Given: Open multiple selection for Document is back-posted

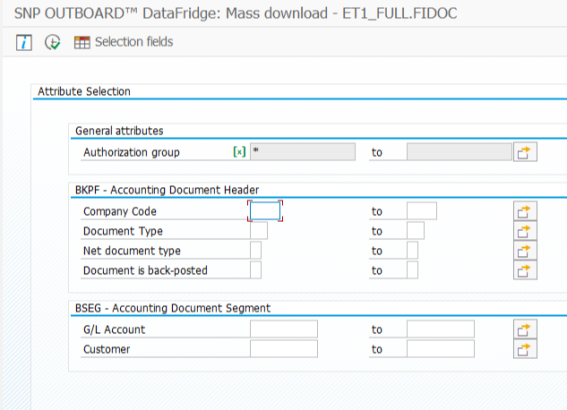Looking at the screenshot, I should pos(525,270).
